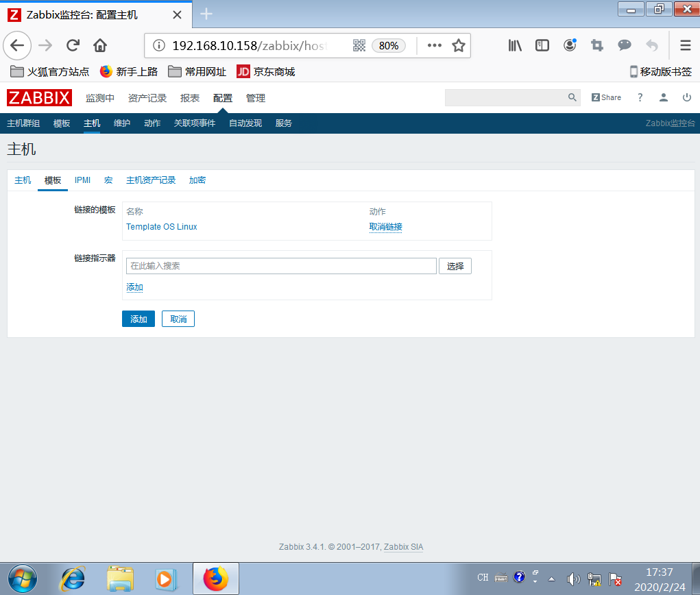Click the 选择 button
Image resolution: width=700 pixels, height=595 pixels.
click(455, 266)
